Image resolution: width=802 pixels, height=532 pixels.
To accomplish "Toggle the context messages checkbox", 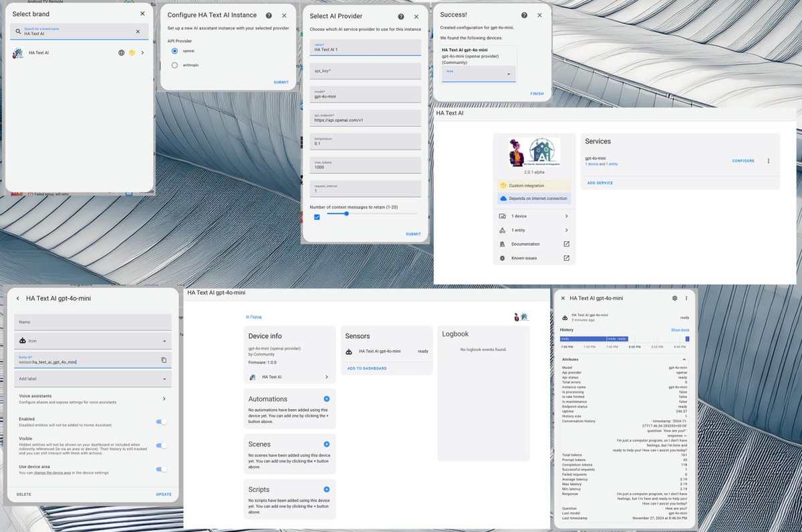I will coord(317,217).
